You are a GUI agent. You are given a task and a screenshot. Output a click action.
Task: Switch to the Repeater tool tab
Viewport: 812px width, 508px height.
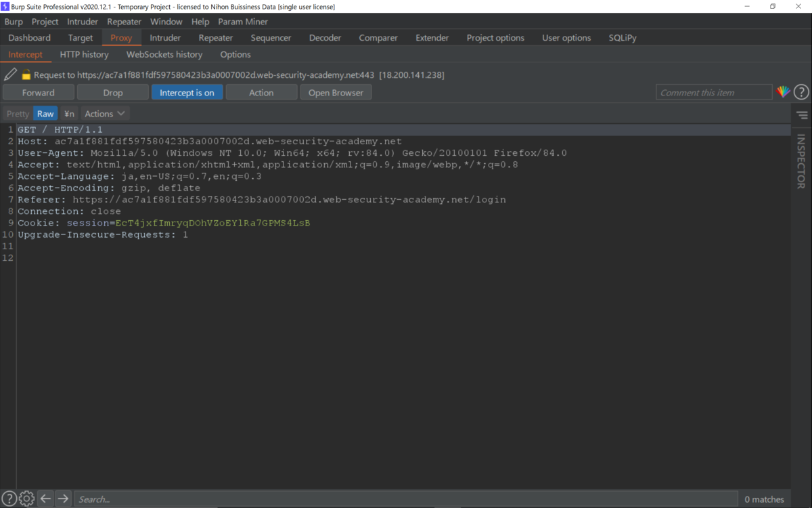coord(216,38)
